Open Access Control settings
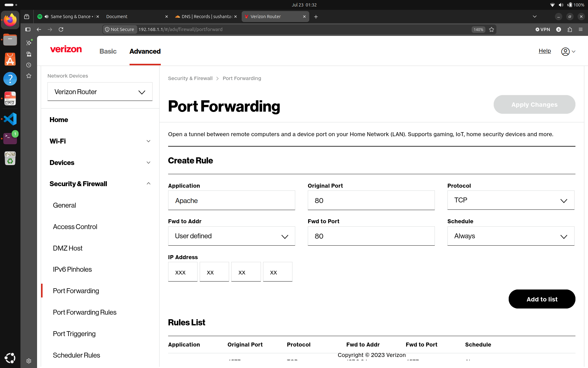The image size is (588, 368). coord(75,227)
